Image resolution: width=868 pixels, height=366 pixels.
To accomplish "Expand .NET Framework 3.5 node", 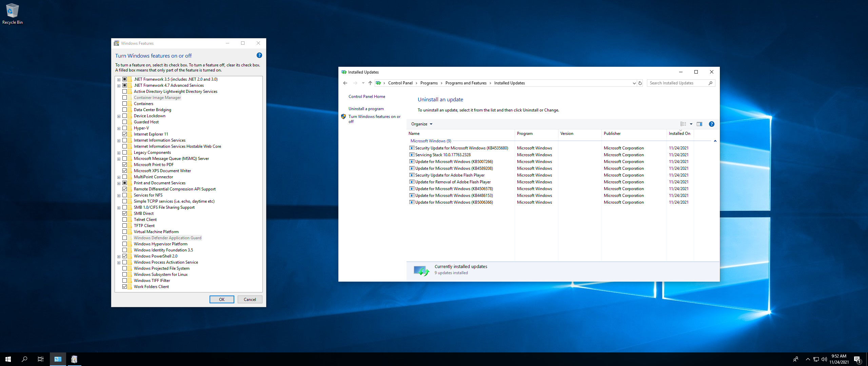I will tap(119, 80).
